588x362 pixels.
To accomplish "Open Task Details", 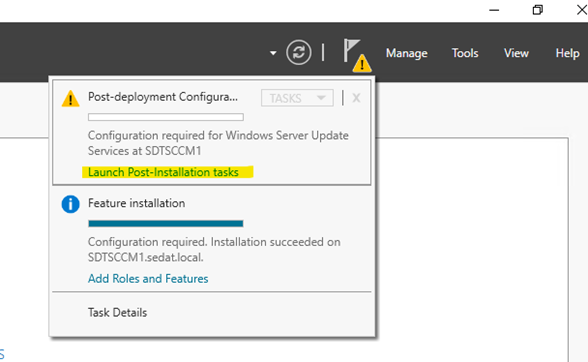I will click(117, 312).
